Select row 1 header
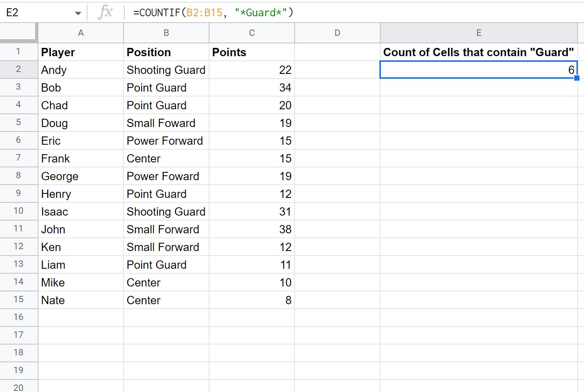 click(x=18, y=52)
